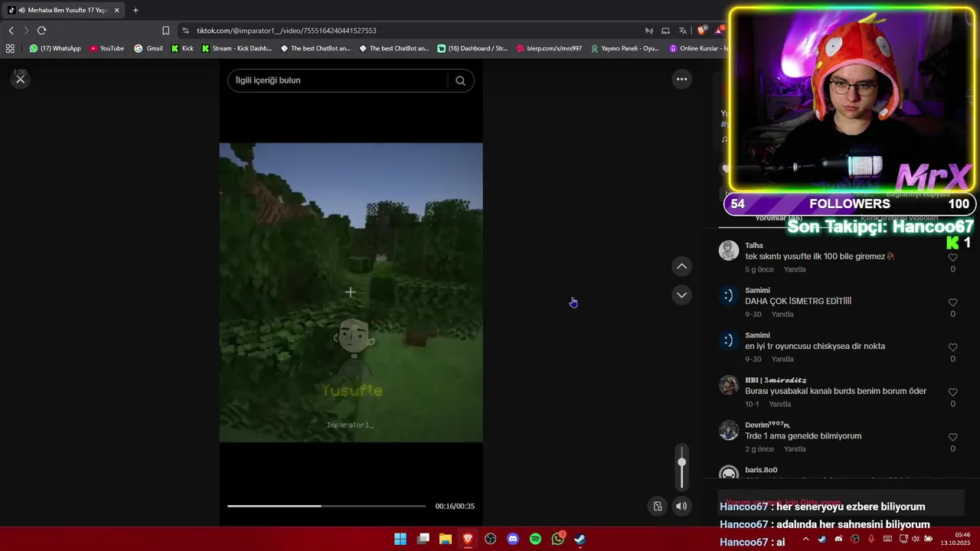Seek on the video progress bar
This screenshot has height=551, width=980.
click(326, 506)
